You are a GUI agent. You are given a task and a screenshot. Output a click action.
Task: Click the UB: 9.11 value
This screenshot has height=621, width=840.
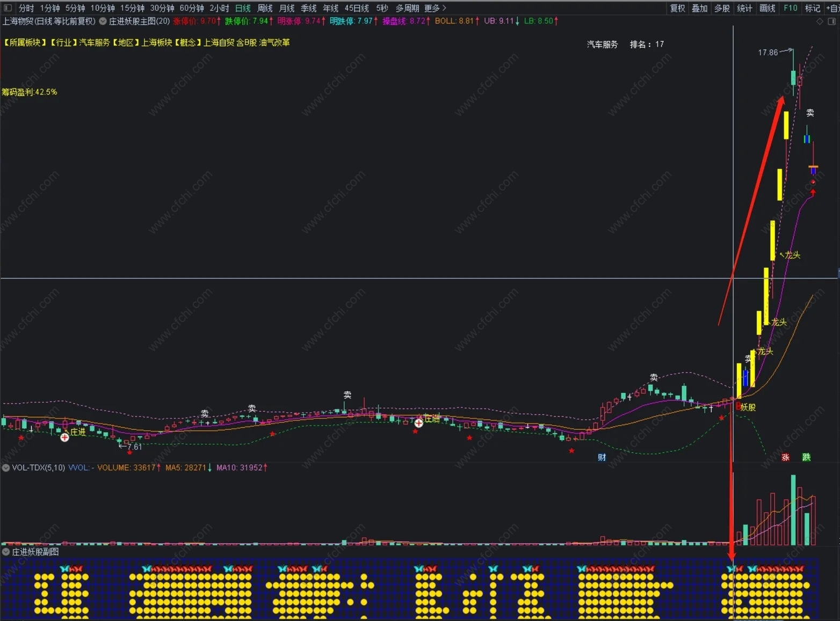click(502, 21)
